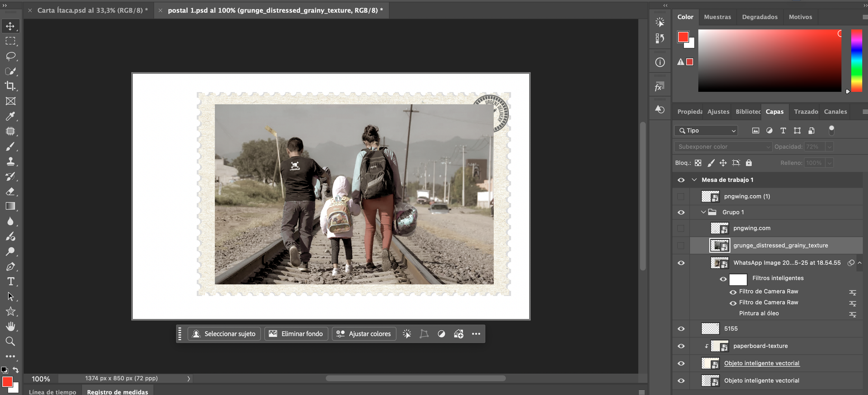Image resolution: width=868 pixels, height=395 pixels.
Task: Select the Horizontal Type tool
Action: (x=10, y=282)
